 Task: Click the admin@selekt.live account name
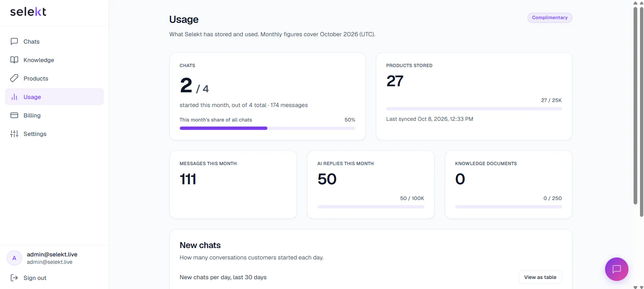(52, 254)
